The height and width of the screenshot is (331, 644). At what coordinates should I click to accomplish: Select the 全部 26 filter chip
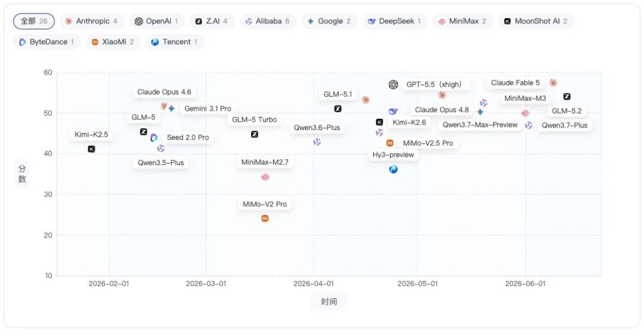click(x=34, y=21)
